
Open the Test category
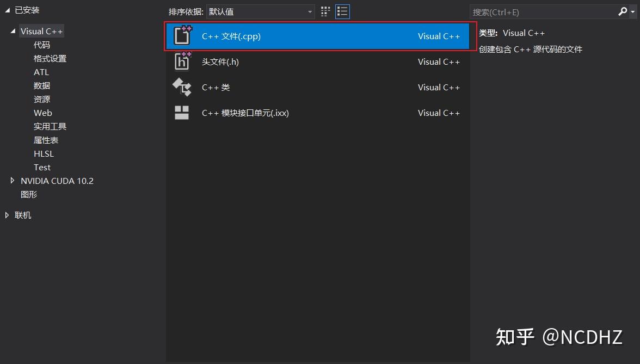click(42, 167)
